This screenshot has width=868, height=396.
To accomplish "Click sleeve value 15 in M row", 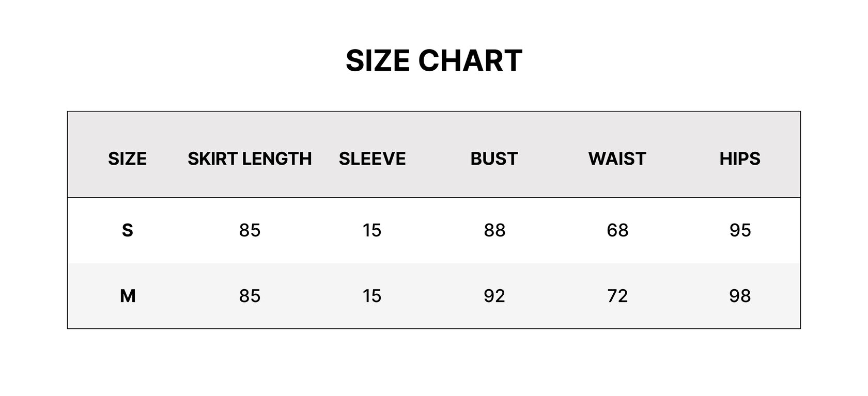I will coord(372,296).
